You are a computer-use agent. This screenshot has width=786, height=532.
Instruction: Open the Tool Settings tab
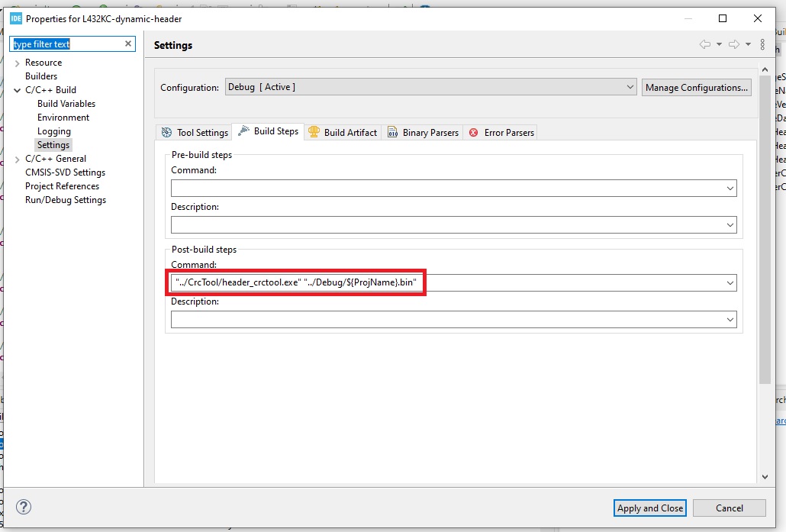tap(195, 132)
